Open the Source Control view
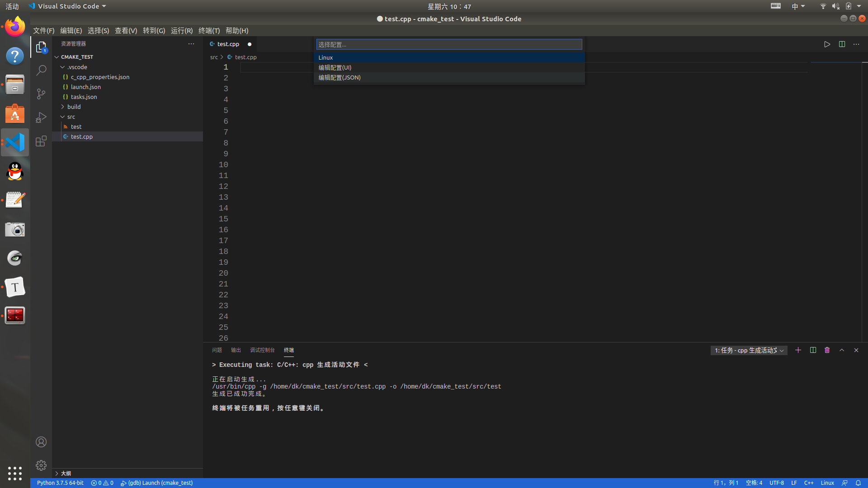The image size is (868, 488). 41,94
